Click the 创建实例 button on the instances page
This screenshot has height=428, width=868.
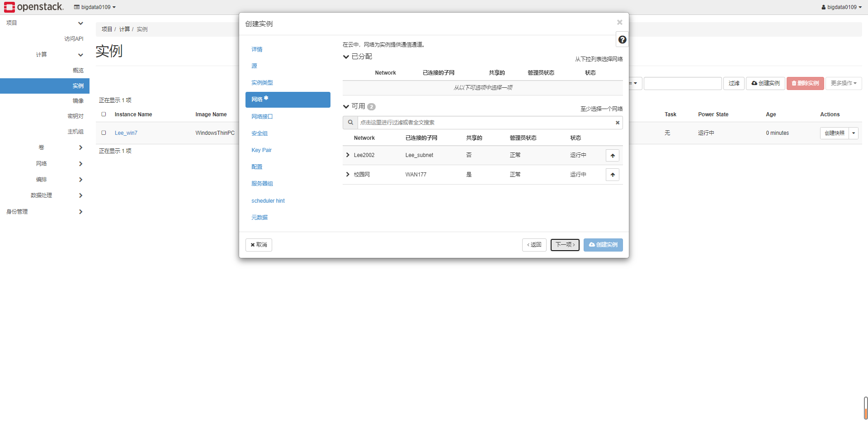765,83
